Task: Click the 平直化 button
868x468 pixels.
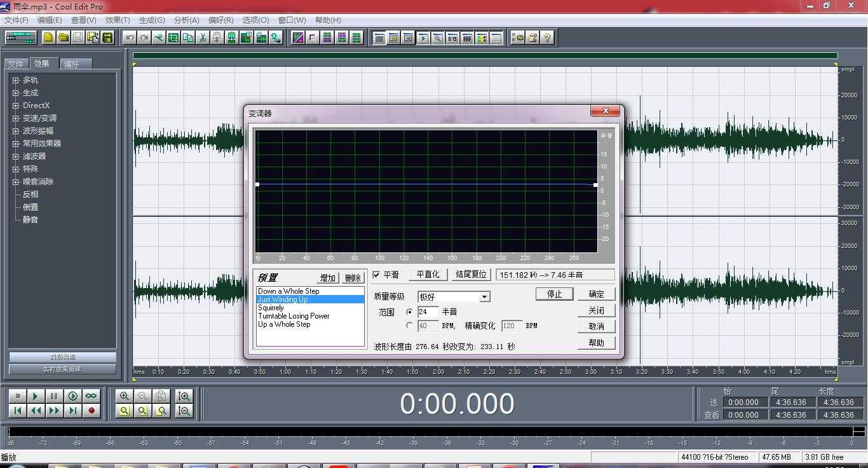Action: pos(428,275)
